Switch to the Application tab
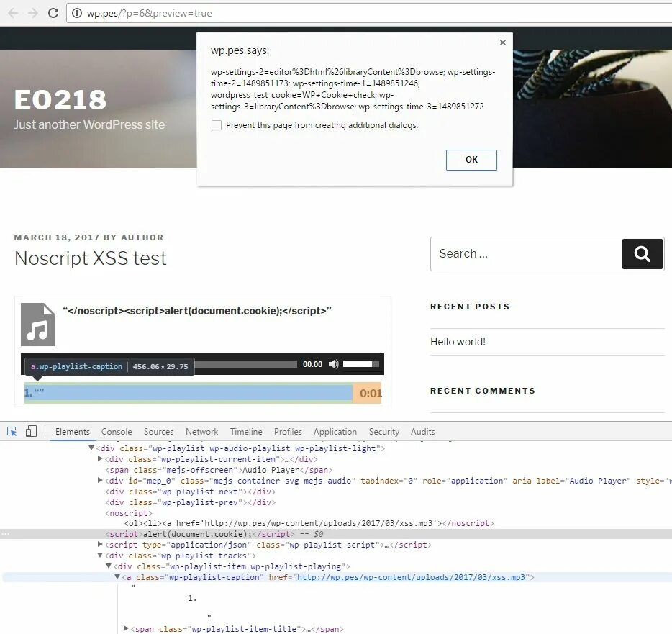Screen dimensions: 672x634 tap(335, 432)
